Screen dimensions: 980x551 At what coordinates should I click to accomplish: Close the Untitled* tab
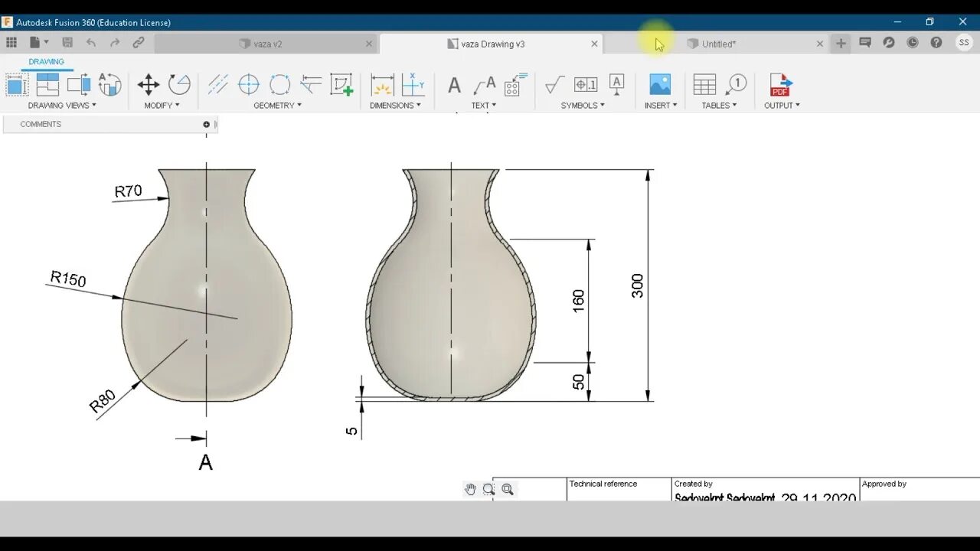(820, 44)
